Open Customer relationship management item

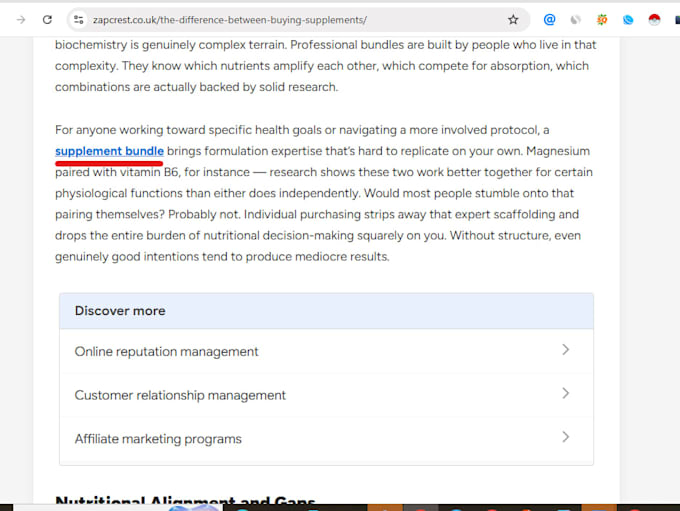coord(326,395)
